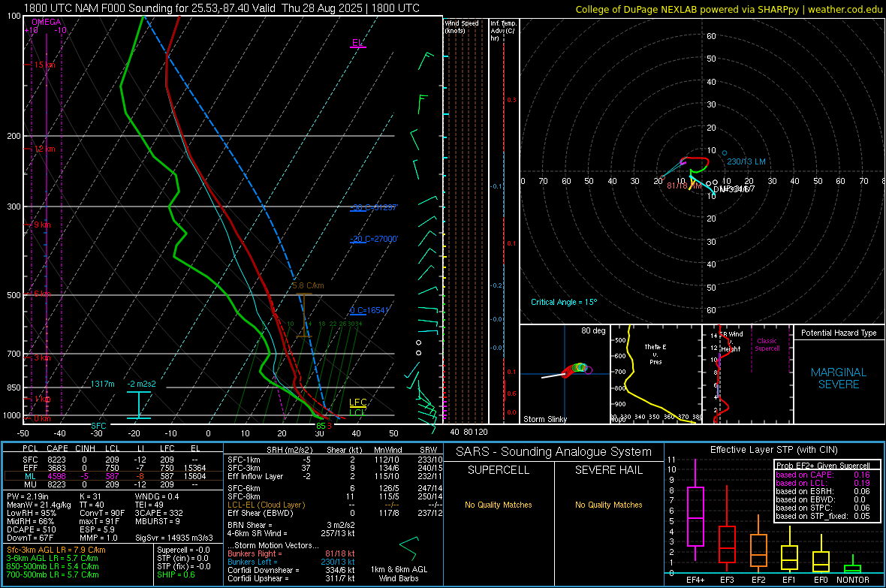
Task: Click the SigSvr = 14935 m3/s3 value
Action: [174, 538]
